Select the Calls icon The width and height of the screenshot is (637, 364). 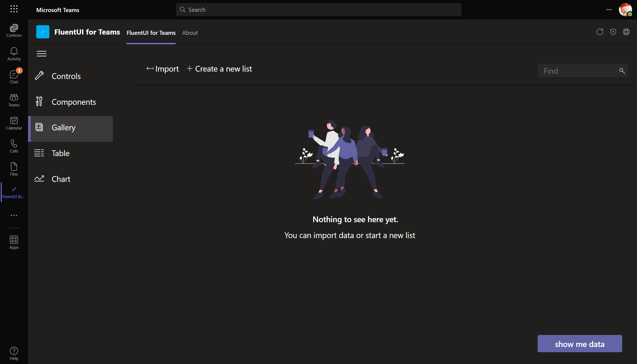[x=14, y=146]
